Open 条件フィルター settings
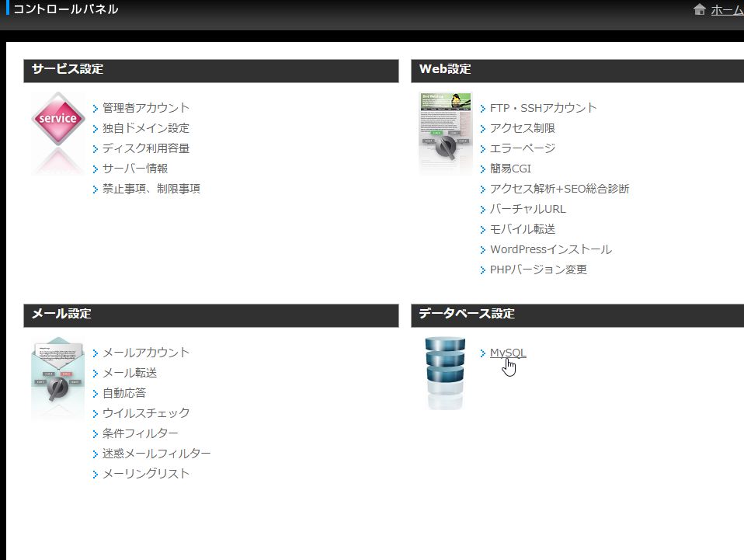 coord(141,433)
